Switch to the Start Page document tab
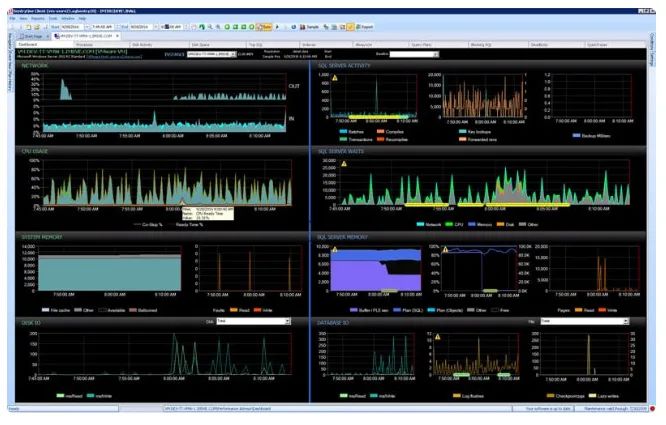 pos(31,37)
